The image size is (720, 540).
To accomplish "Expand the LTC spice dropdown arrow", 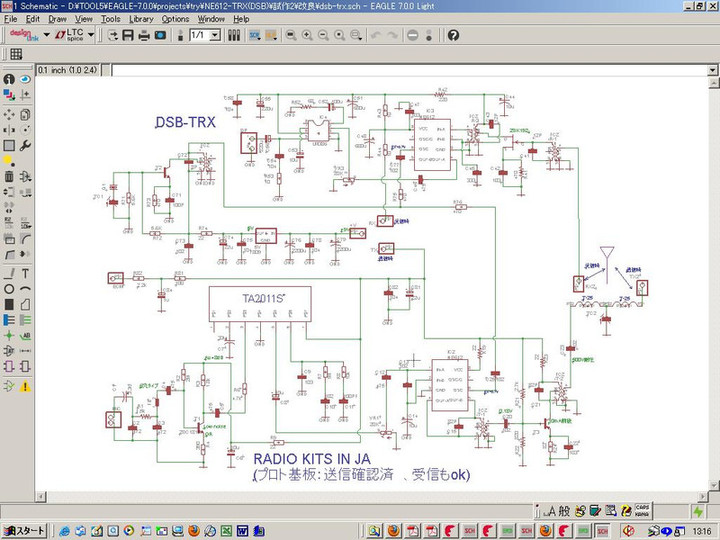I will pos(91,35).
